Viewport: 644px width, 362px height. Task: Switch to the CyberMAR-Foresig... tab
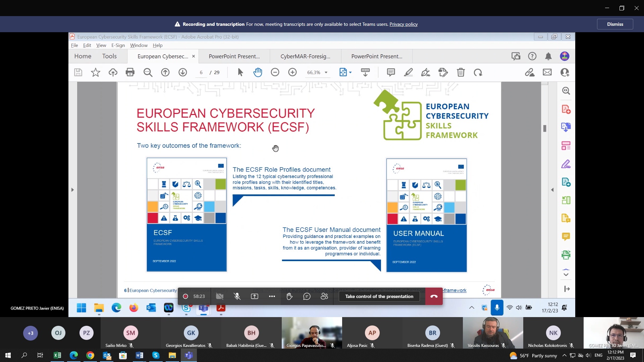tap(305, 56)
